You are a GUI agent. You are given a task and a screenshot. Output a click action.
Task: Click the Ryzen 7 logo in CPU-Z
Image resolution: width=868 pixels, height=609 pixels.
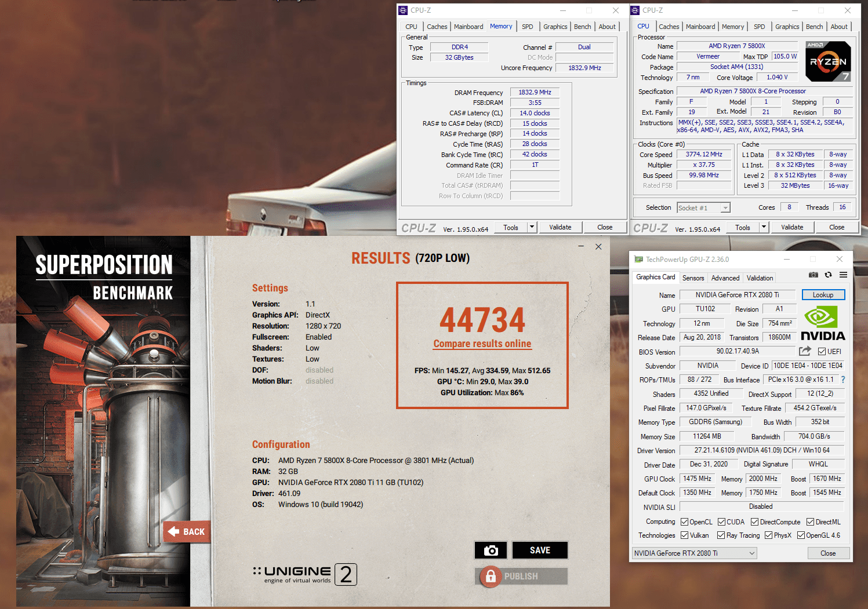point(828,61)
